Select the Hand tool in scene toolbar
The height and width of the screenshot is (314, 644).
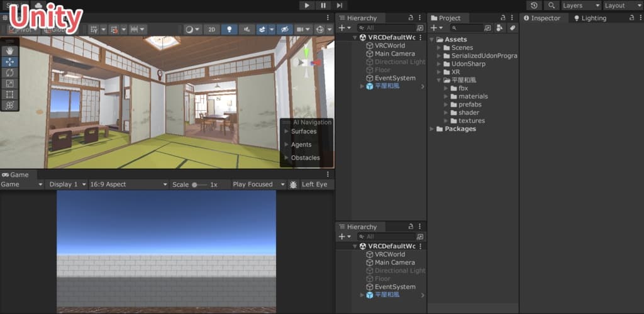[x=9, y=50]
